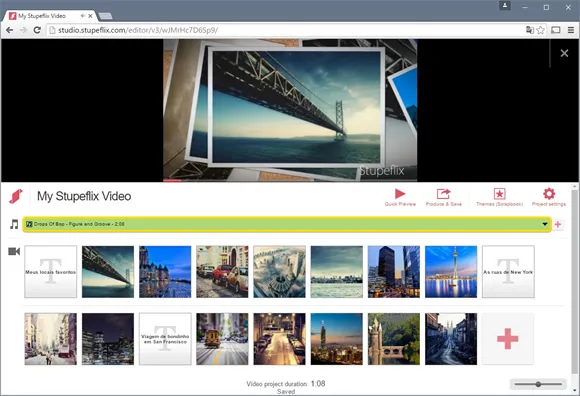
Task: Select the 'Meus locais favoritos' title slide
Action: coord(51,272)
